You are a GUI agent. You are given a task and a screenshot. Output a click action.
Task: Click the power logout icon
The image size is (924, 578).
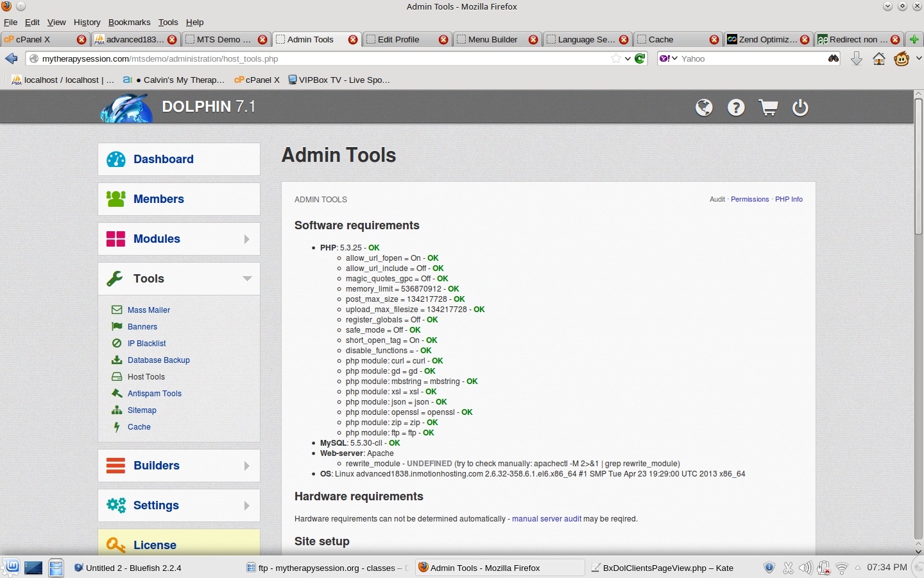tap(800, 107)
